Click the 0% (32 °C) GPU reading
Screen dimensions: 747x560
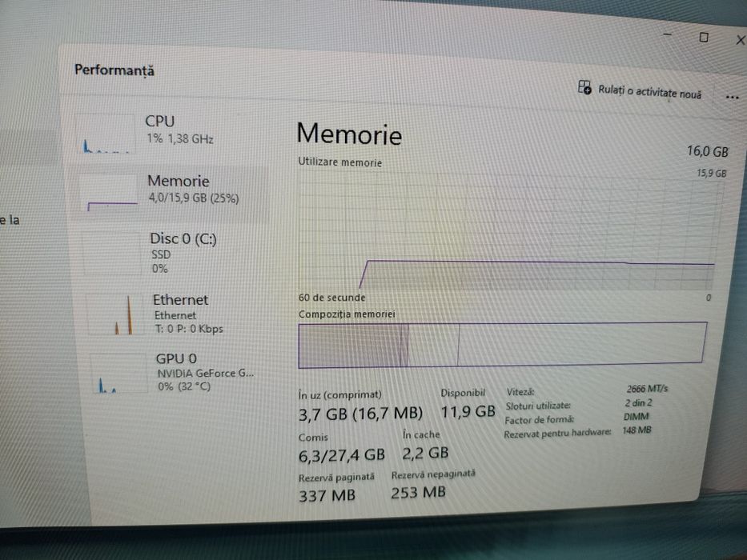pos(184,386)
